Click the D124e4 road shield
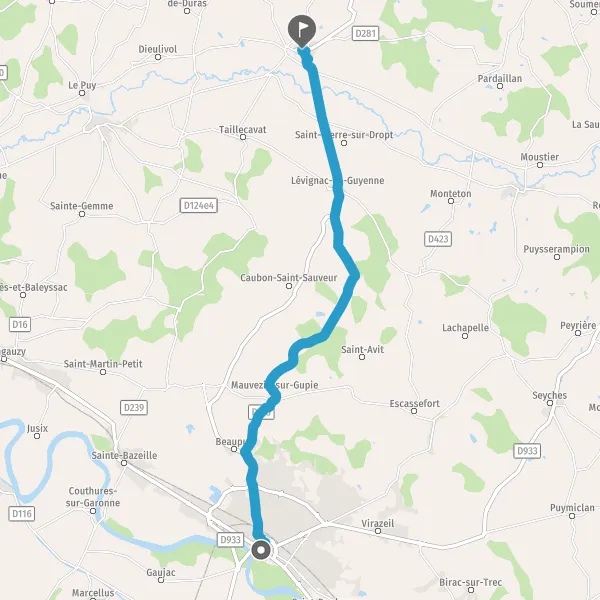Viewport: 600px width, 600px height. [x=199, y=205]
